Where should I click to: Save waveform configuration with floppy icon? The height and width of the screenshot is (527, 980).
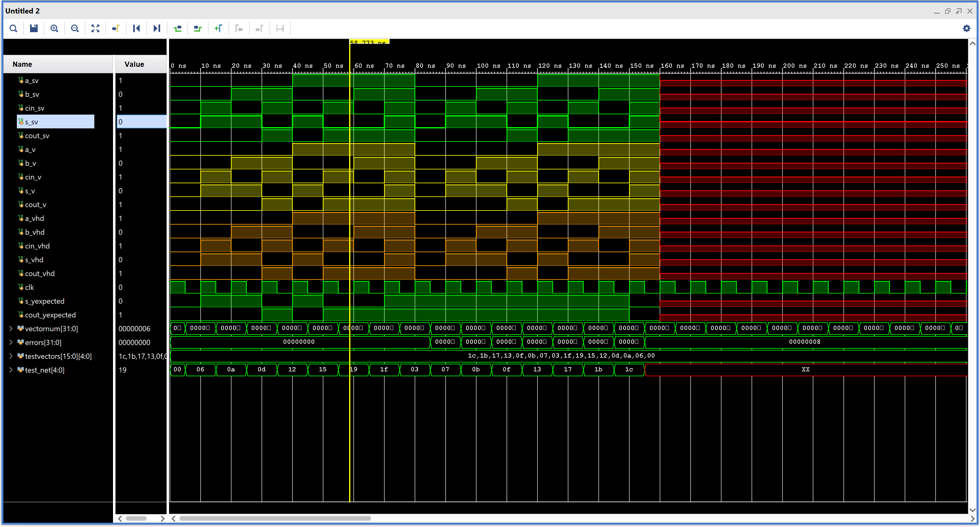click(34, 28)
